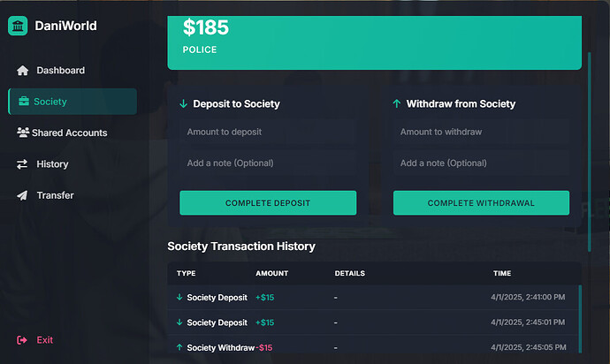The image size is (610, 364).
Task: Click the History arrows icon
Action: pyautogui.click(x=22, y=164)
